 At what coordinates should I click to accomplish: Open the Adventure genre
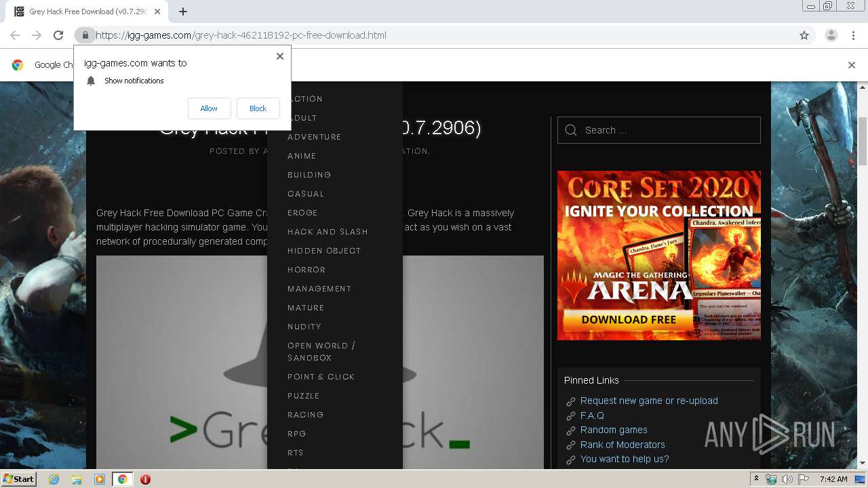pos(315,137)
